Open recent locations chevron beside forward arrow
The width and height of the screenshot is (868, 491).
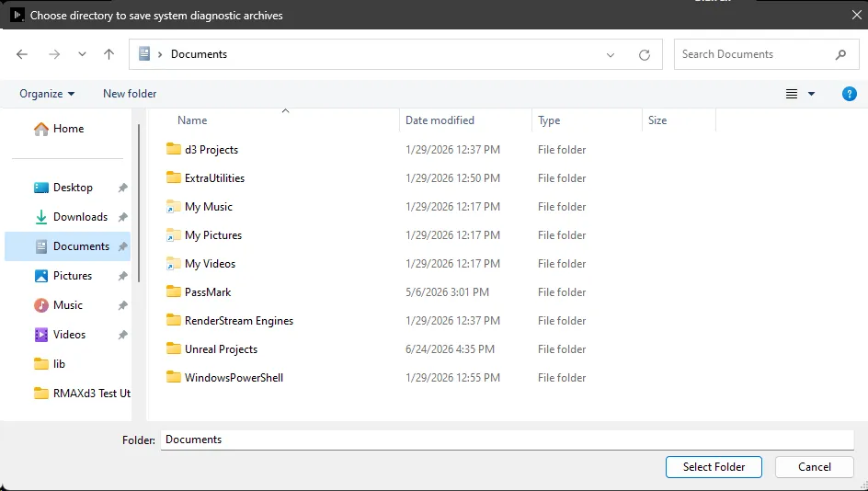pyautogui.click(x=82, y=54)
